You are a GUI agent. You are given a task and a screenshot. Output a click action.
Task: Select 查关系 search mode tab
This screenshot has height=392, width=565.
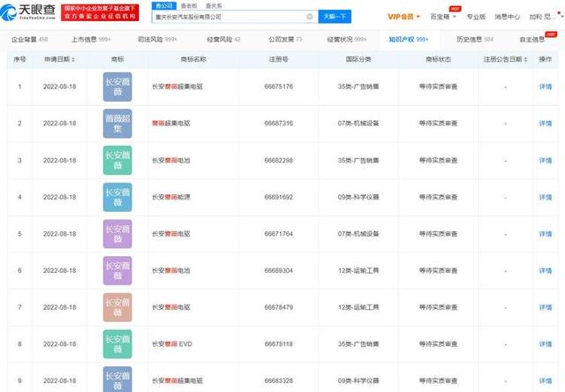click(214, 6)
